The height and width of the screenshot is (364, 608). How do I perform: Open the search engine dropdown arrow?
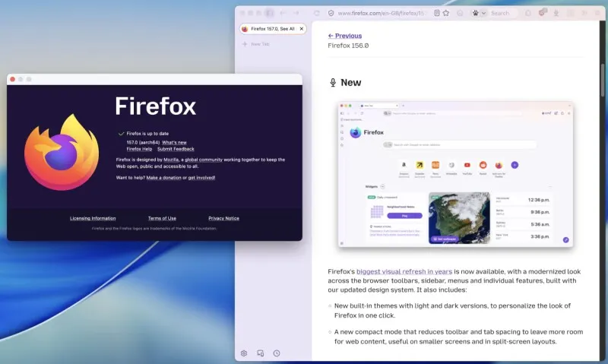(483, 13)
